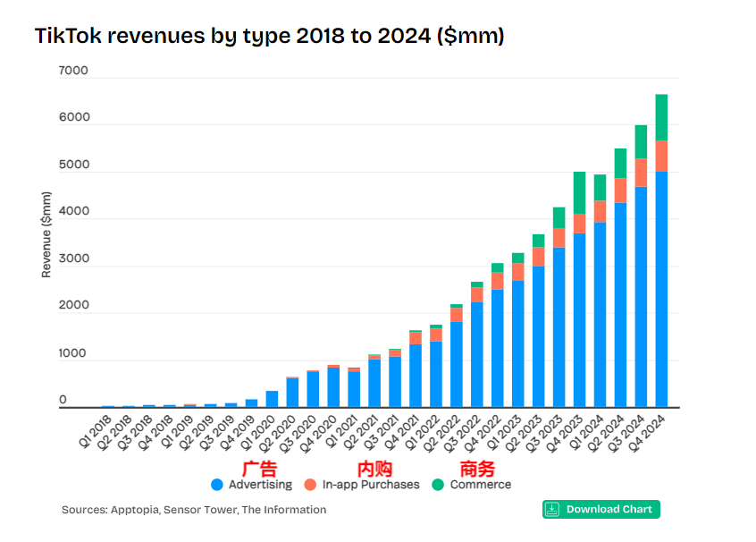The image size is (756, 542).
Task: Click the green Commerce segment of the Q3 2023 bar
Action: 559,218
